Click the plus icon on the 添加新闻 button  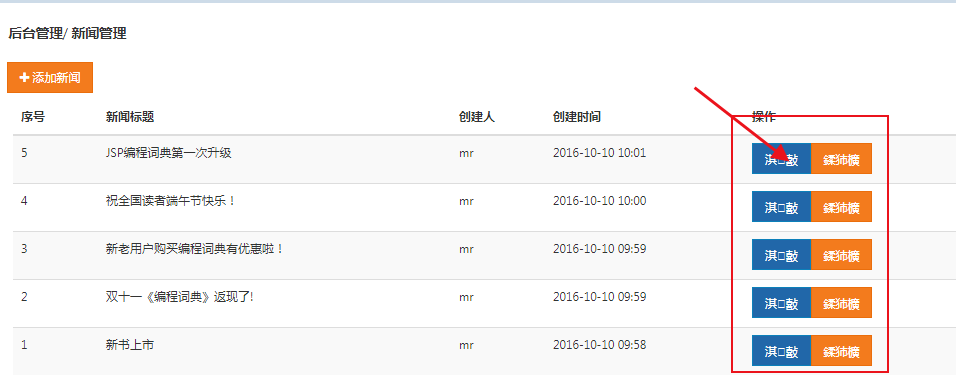click(24, 78)
